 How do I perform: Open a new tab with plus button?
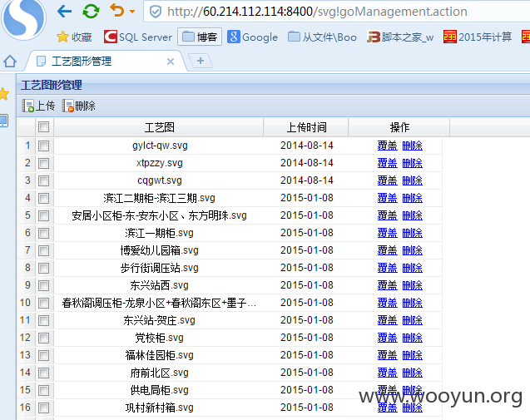[201, 61]
